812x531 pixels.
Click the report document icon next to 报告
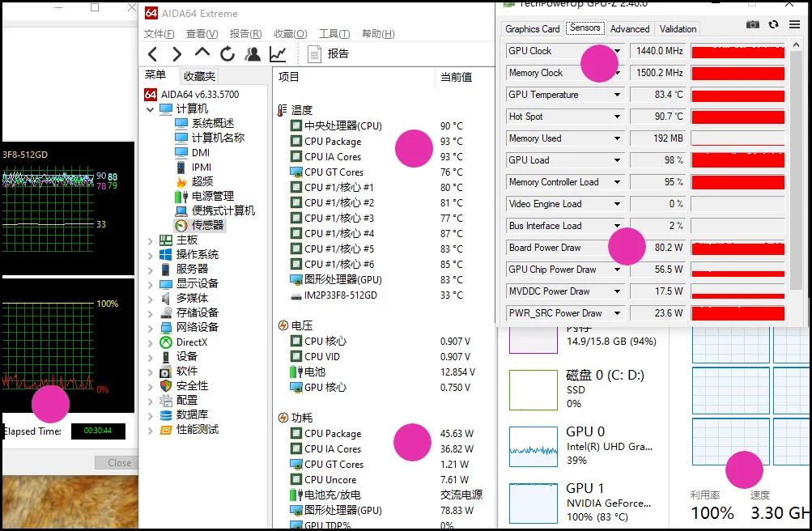(313, 53)
